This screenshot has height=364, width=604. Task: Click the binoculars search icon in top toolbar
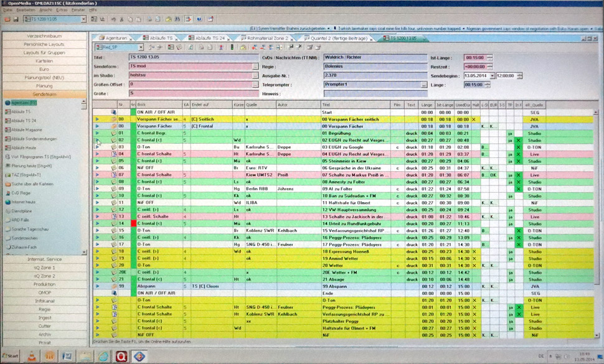coord(177,19)
